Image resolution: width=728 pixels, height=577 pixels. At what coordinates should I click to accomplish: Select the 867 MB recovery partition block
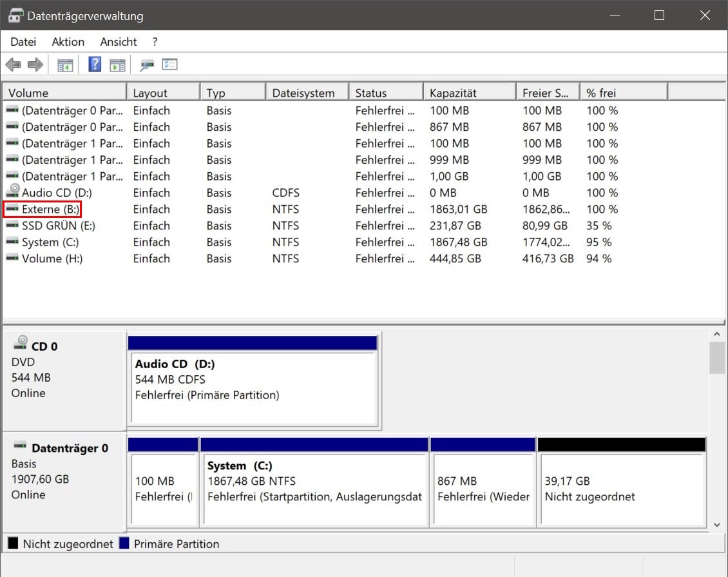click(x=483, y=482)
